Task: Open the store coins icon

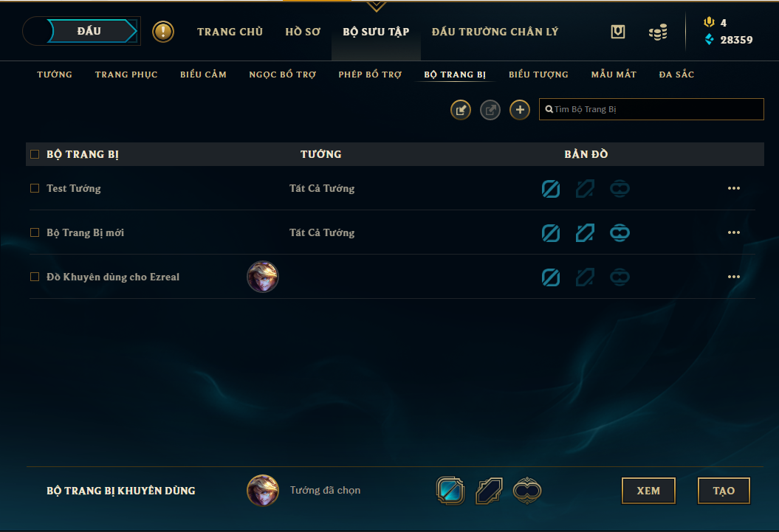Action: (658, 32)
